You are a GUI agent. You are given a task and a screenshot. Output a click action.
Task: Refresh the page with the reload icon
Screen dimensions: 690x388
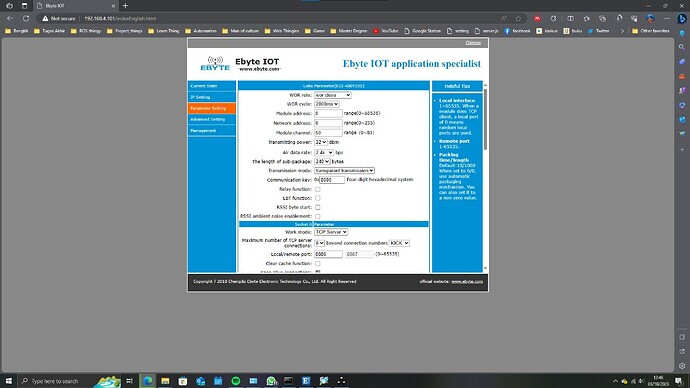(26, 18)
